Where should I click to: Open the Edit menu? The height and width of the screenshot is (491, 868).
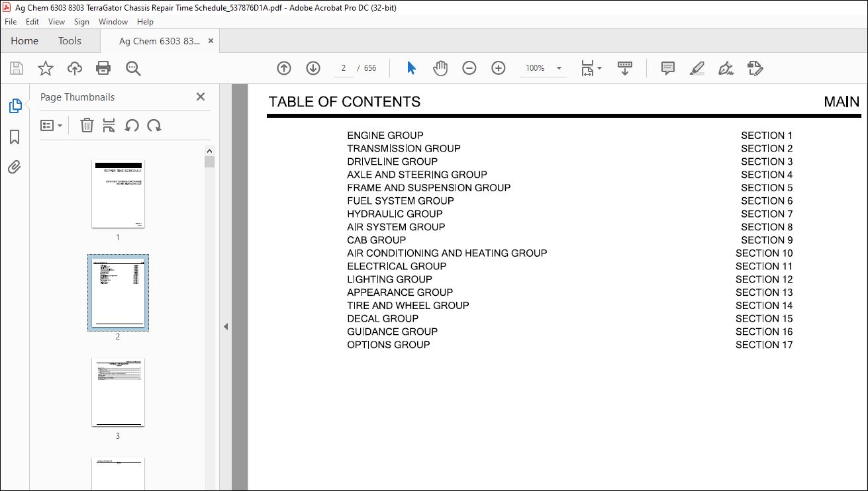coord(32,22)
